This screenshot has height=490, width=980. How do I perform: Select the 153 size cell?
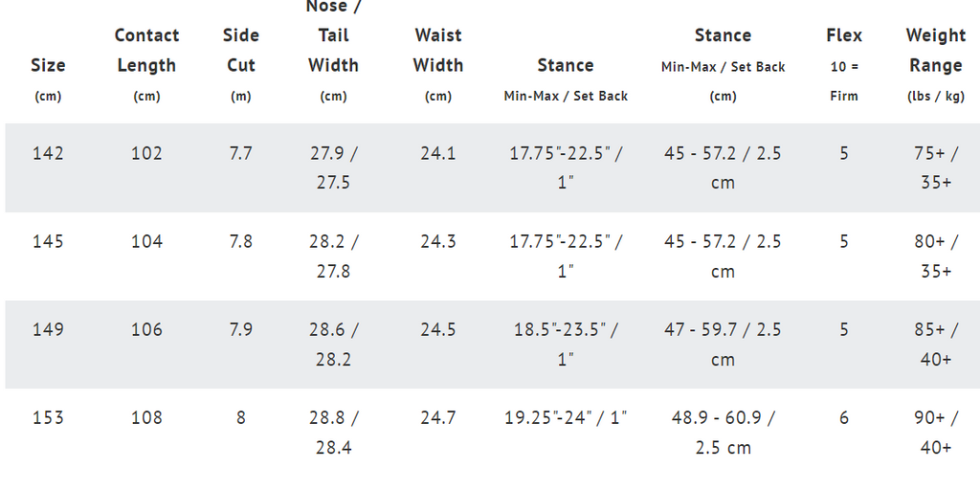click(48, 417)
